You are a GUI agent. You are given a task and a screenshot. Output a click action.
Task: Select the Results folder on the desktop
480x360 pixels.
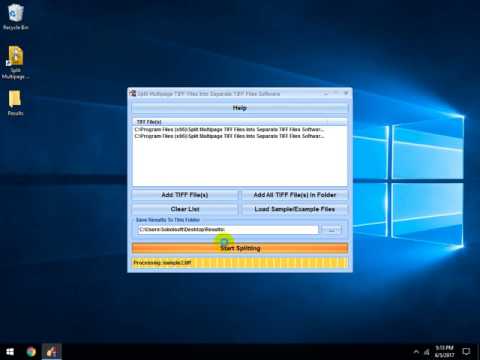pos(15,103)
